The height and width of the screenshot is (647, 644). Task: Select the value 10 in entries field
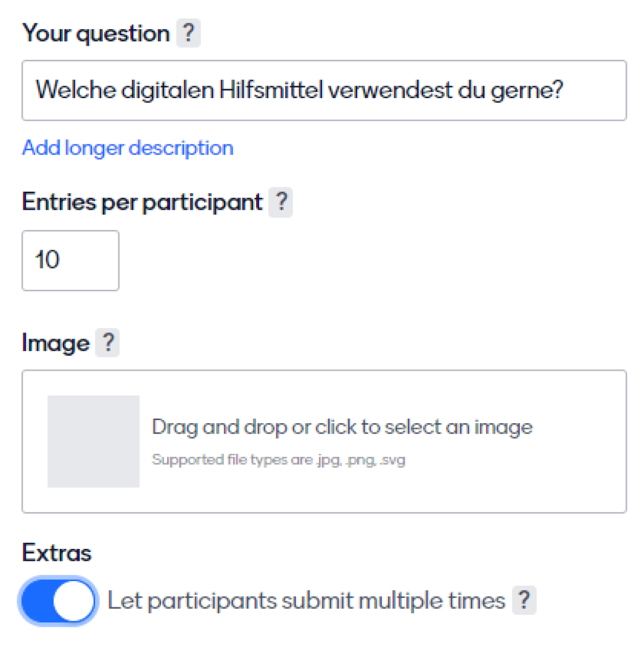point(47,260)
